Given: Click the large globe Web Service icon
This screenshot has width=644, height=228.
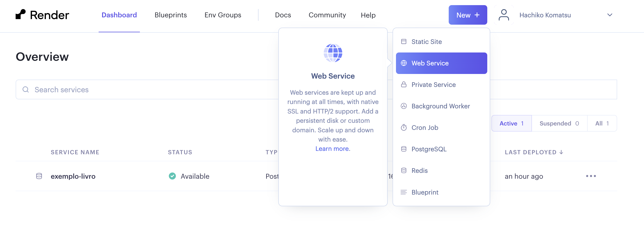Looking at the screenshot, I should click(333, 53).
